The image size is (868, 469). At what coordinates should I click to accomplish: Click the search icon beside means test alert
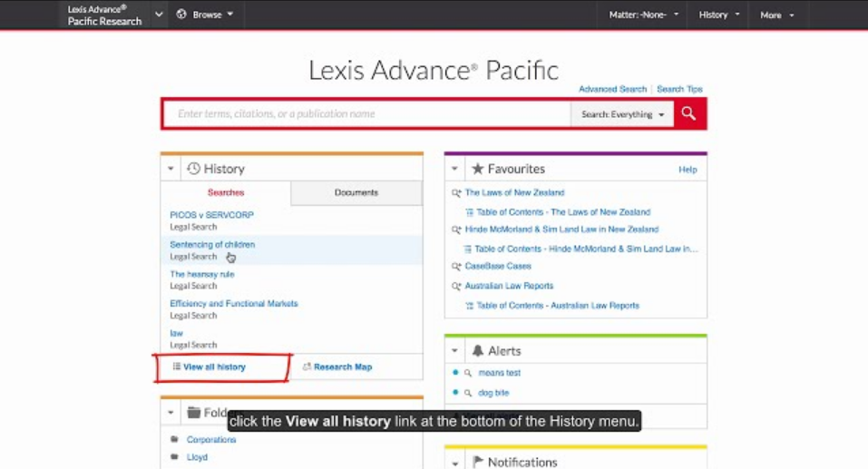tap(468, 373)
